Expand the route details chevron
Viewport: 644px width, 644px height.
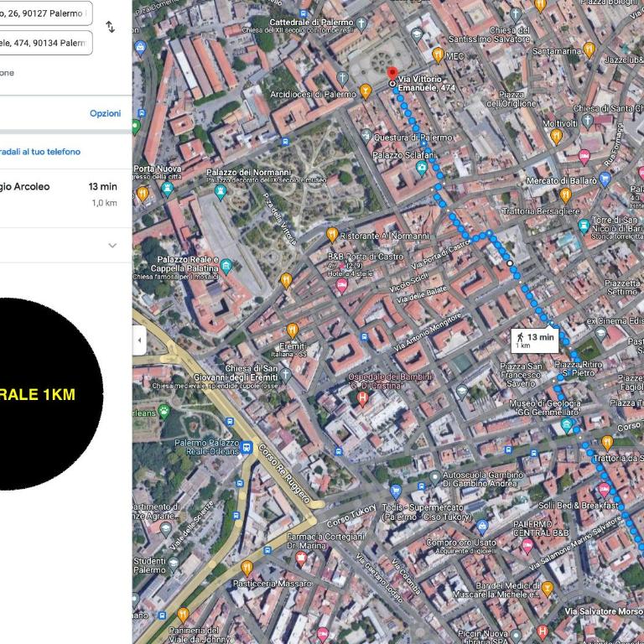112,246
